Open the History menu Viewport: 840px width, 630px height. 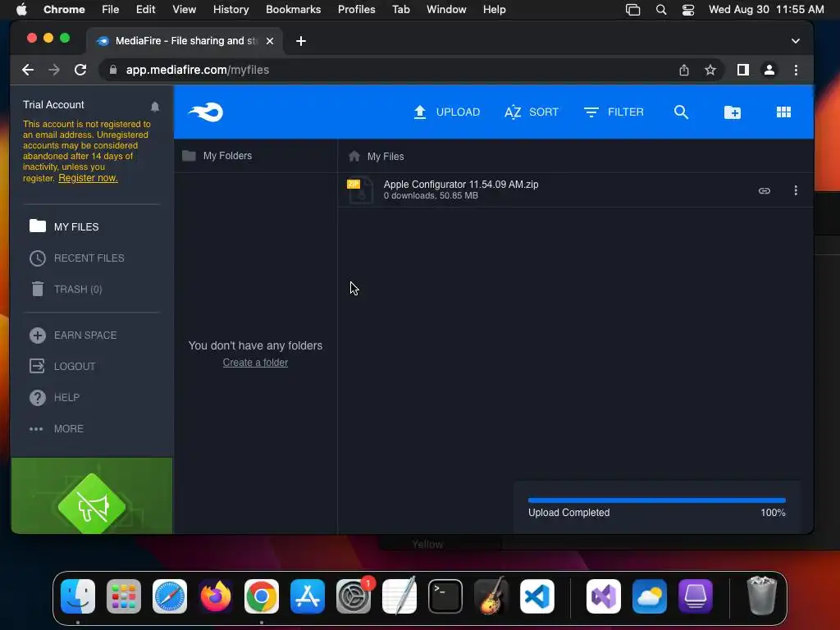click(231, 9)
